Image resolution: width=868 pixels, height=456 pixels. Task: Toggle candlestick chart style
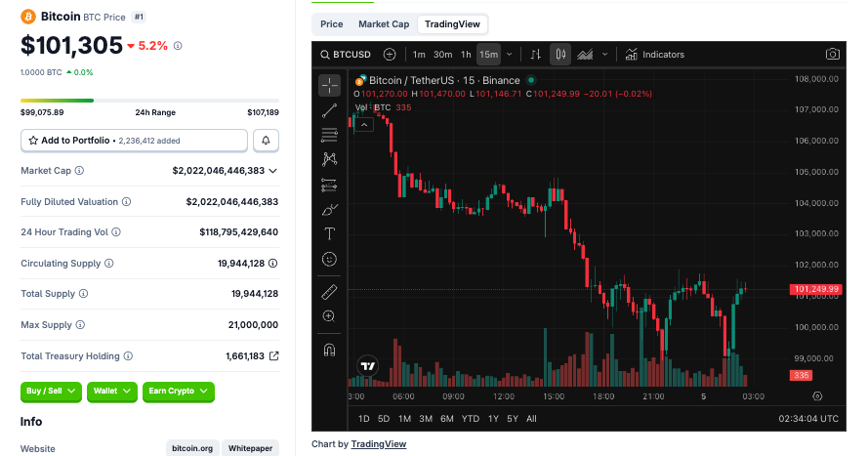[x=560, y=55]
